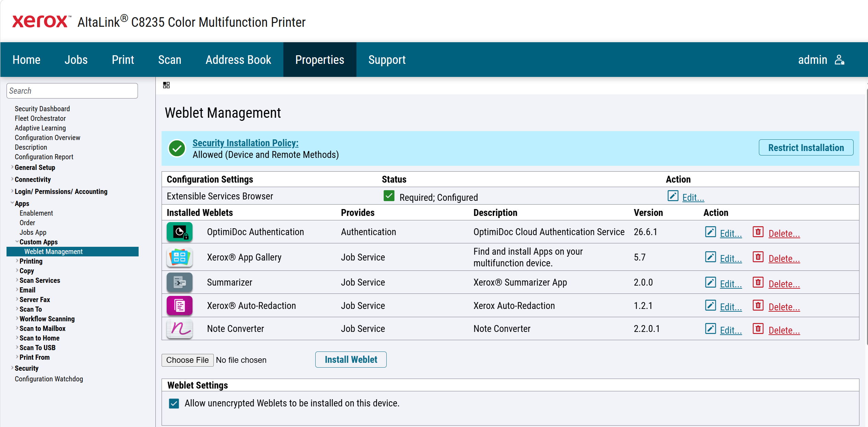
Task: Open the Support tab
Action: click(387, 60)
